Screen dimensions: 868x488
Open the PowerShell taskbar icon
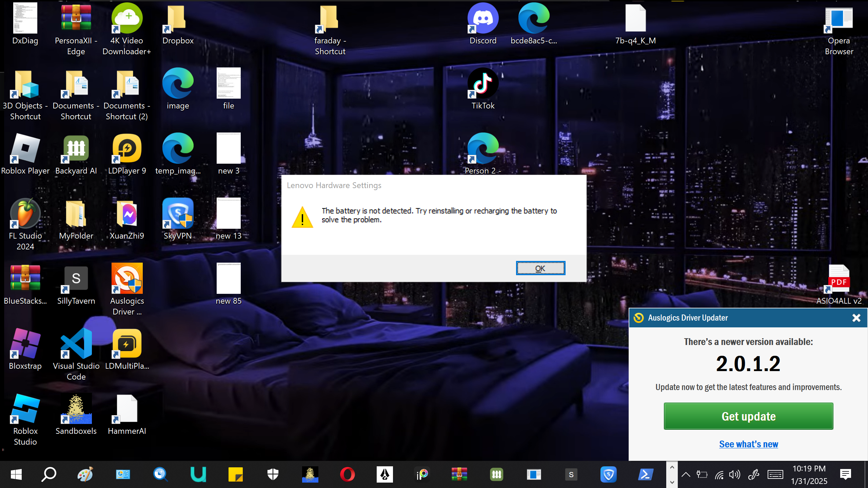point(646,474)
